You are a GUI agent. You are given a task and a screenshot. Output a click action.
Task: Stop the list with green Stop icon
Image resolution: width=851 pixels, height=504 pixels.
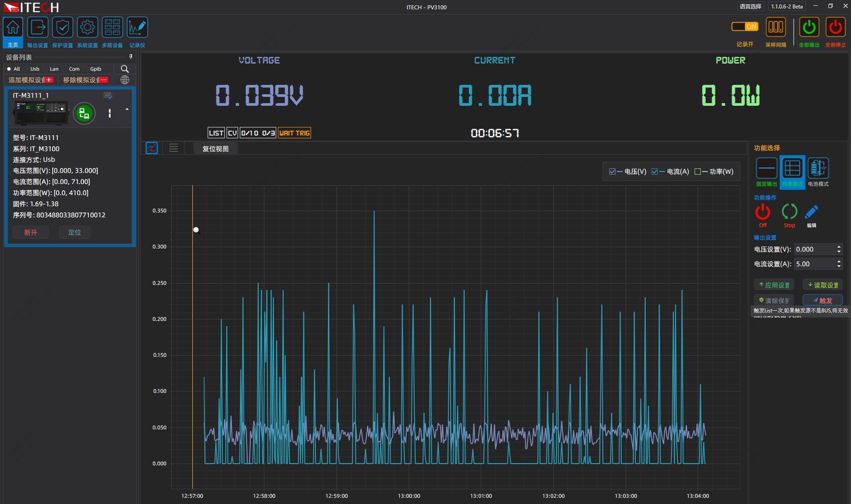(x=789, y=216)
